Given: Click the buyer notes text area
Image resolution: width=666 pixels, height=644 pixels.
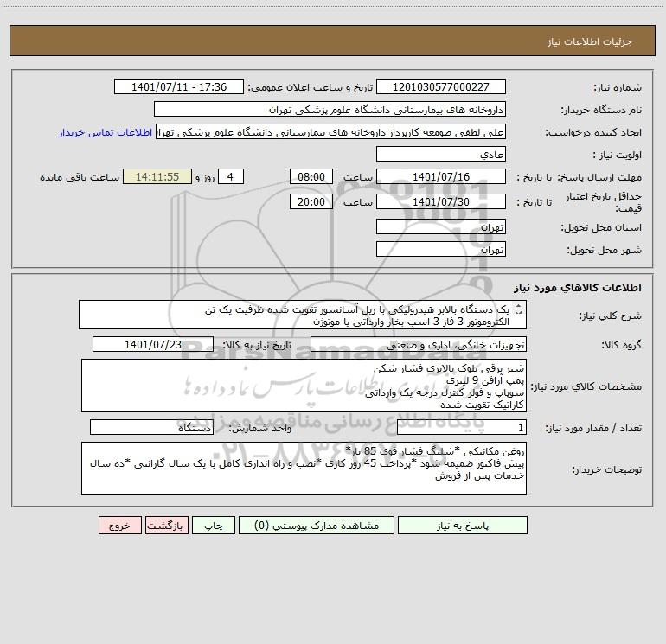Looking at the screenshot, I should coord(304,469).
